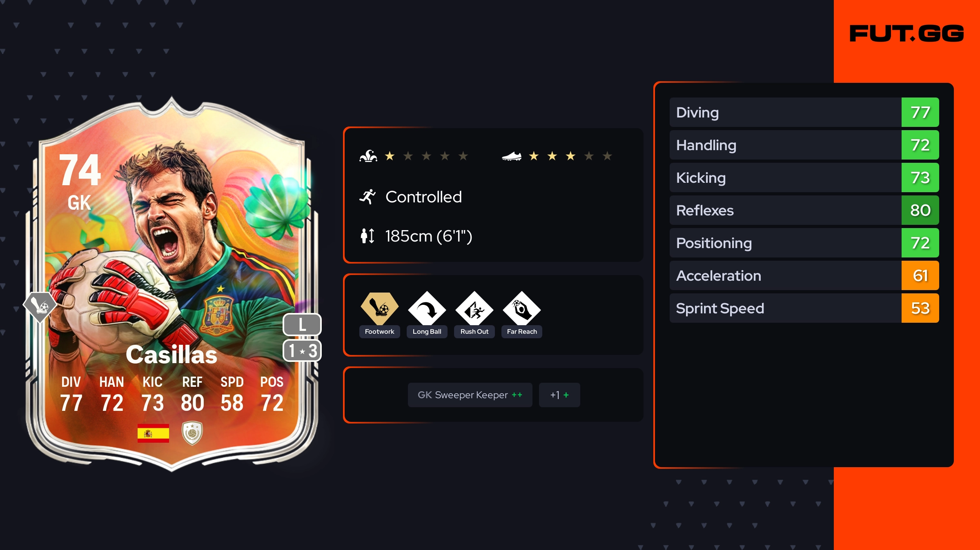980x550 pixels.
Task: Click the Footwork playstyle icon
Action: (379, 308)
